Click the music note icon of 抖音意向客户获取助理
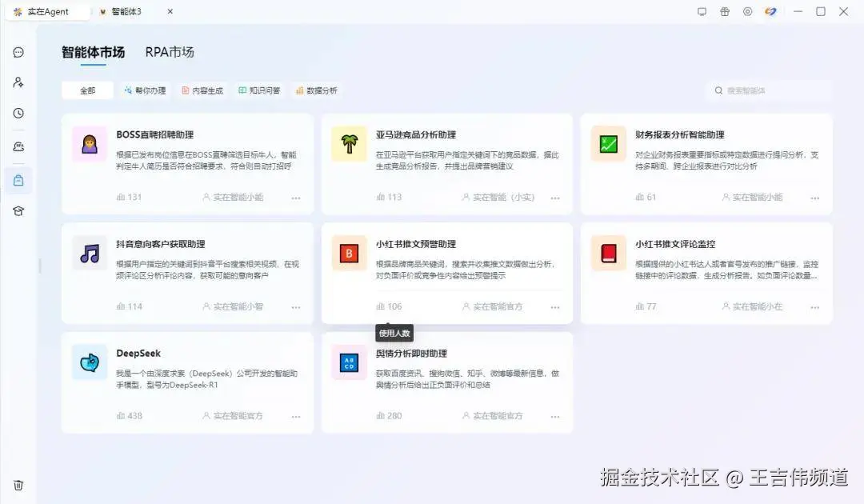Screen dimensions: 864x504 tap(90, 254)
